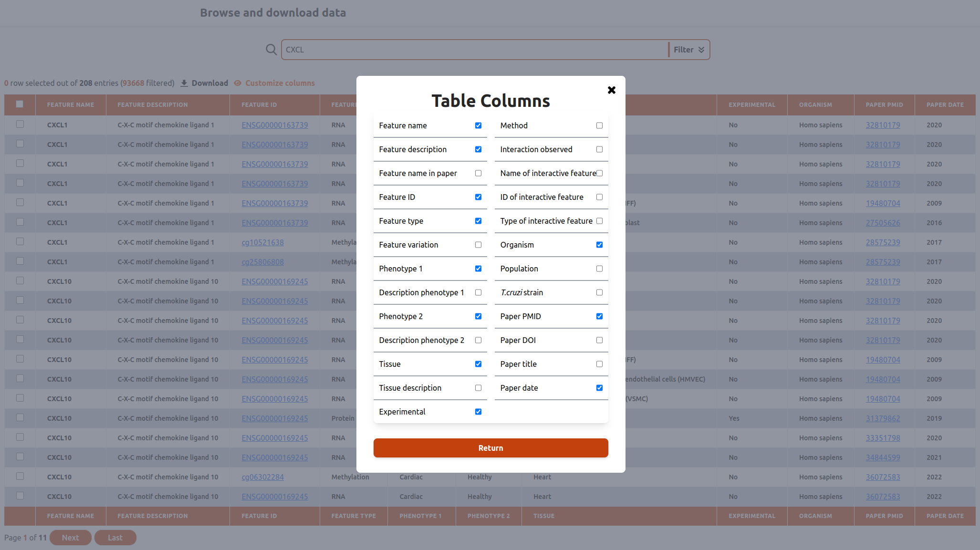
Task: Enable the Type of interactive feature column
Action: pos(599,221)
